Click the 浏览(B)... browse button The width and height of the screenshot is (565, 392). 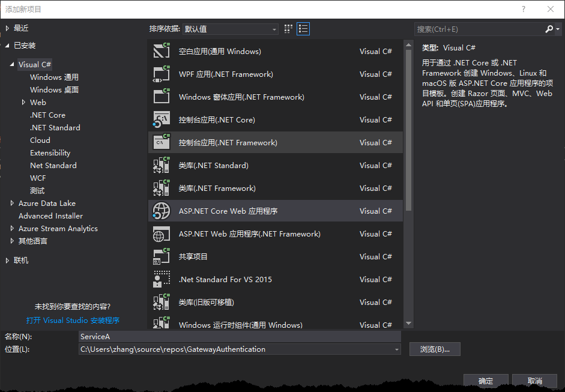tap(435, 349)
